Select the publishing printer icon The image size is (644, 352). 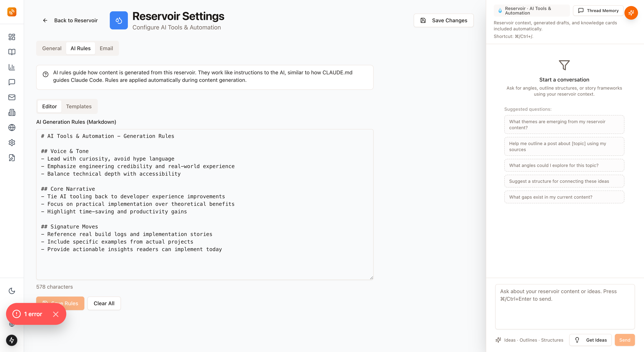click(12, 112)
